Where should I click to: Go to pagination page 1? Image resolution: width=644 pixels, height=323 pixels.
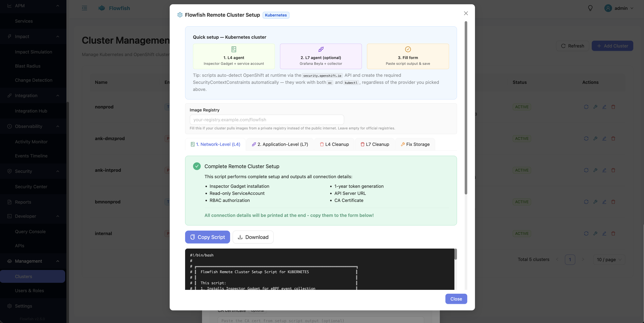coord(570,260)
